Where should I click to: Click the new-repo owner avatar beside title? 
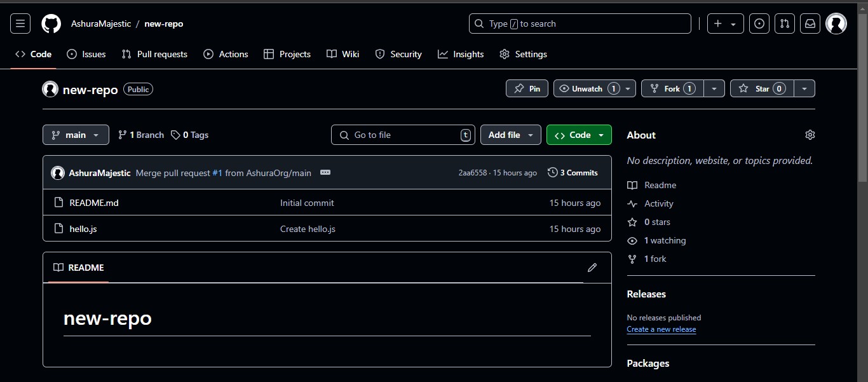pyautogui.click(x=50, y=89)
